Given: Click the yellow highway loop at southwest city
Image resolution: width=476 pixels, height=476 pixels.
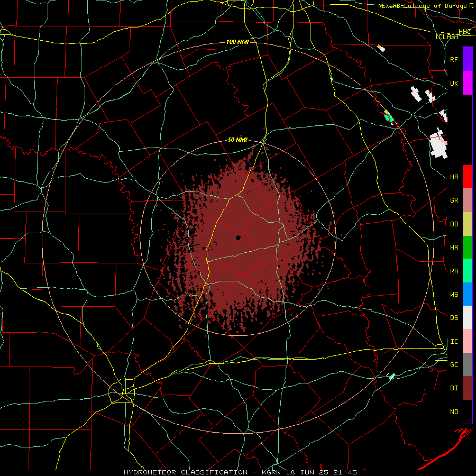Looking at the screenshot, I should [x=122, y=391].
